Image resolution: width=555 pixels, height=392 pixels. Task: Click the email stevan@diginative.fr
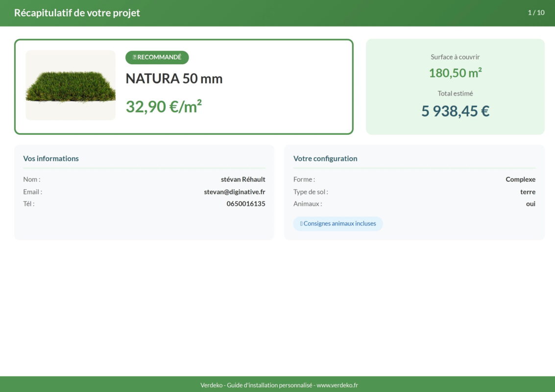[235, 192]
